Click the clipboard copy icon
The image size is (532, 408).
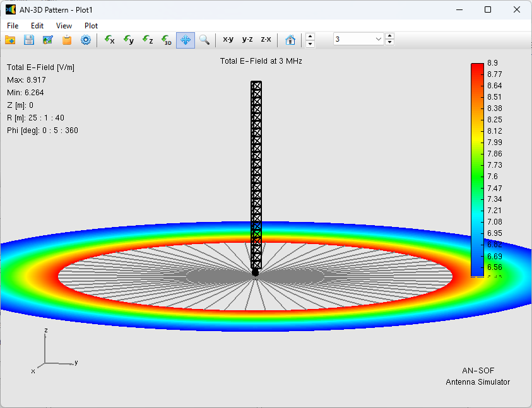[x=67, y=40]
